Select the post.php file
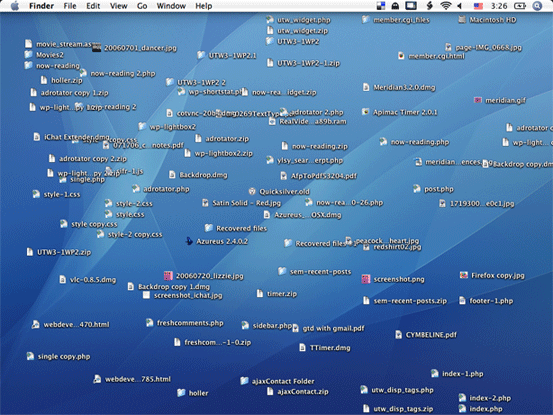This screenshot has width=553, height=415. pos(433,189)
